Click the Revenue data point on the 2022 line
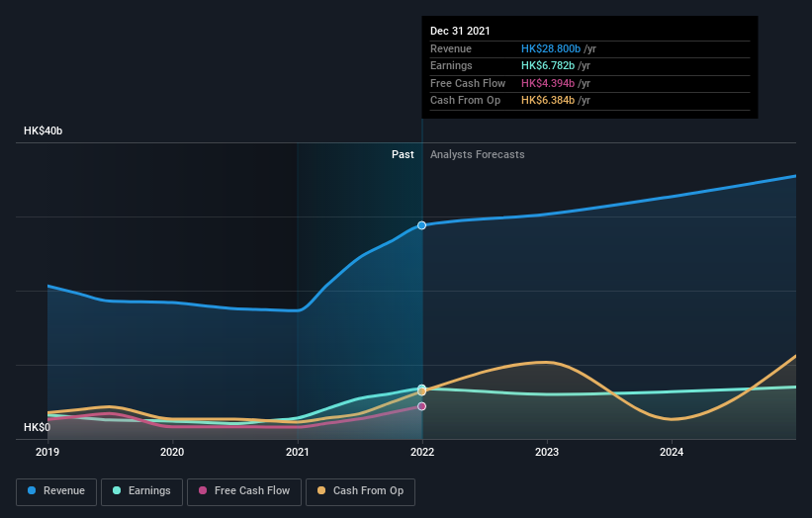Image resolution: width=812 pixels, height=518 pixels. (x=422, y=225)
